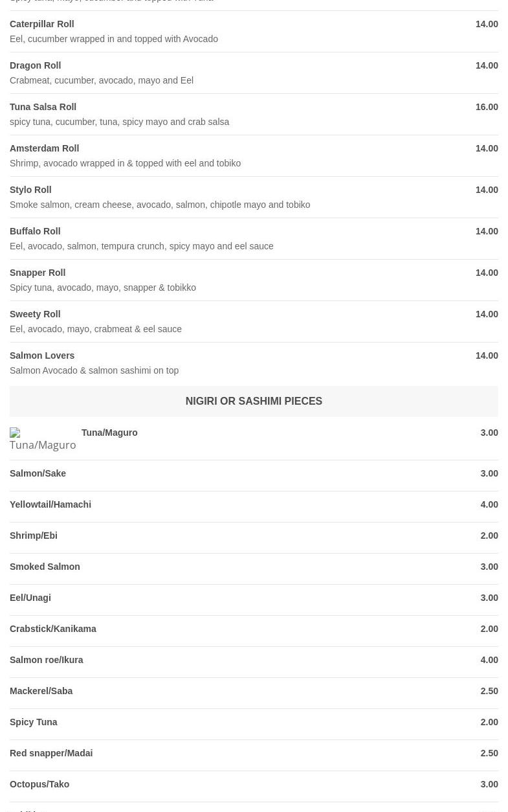This screenshot has width=508, height=812.
Task: Choose the Tuna Salsa Roll
Action: click(43, 107)
